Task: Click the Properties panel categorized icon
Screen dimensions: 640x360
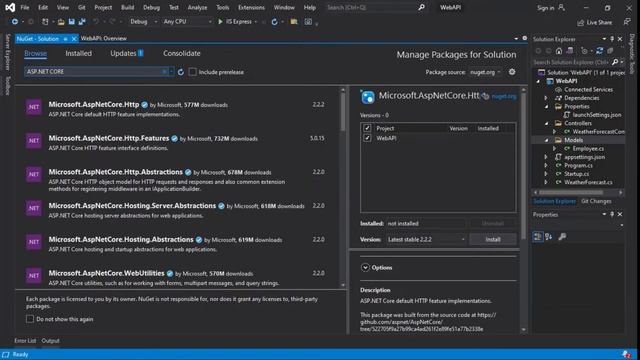Action: click(538, 237)
